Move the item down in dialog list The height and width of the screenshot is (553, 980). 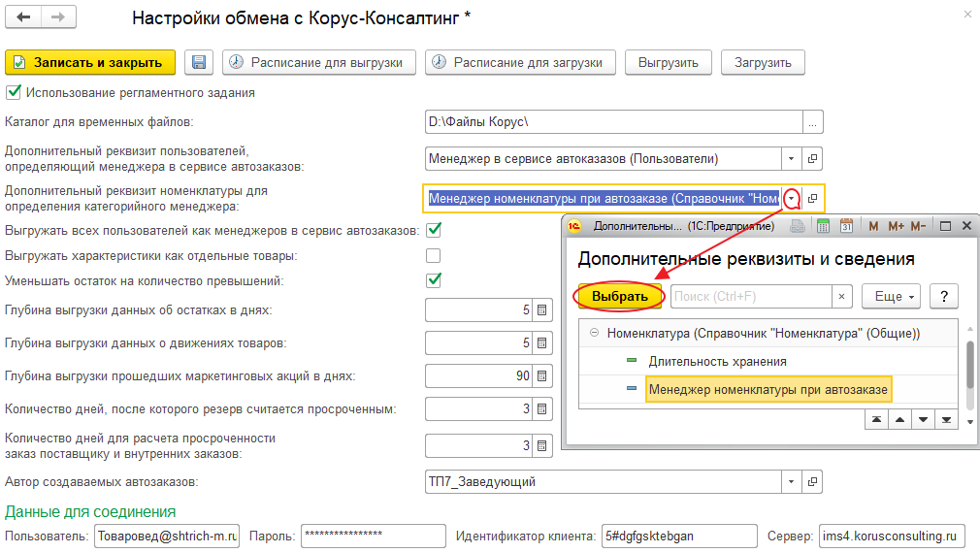pos(923,420)
